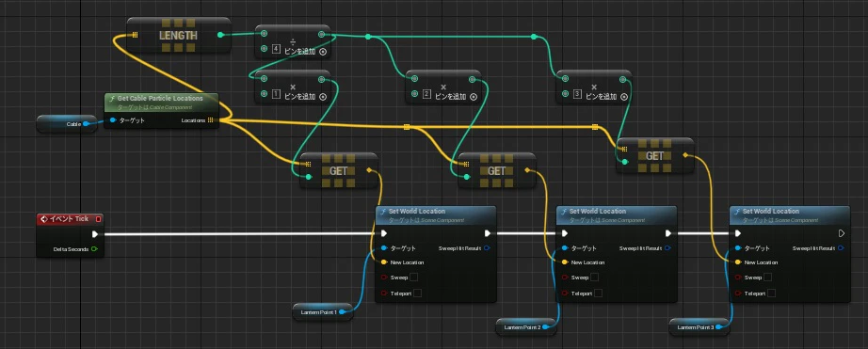The image size is (868, 349).
Task: Select the Lantern Point 1 variable node
Action: tap(323, 312)
